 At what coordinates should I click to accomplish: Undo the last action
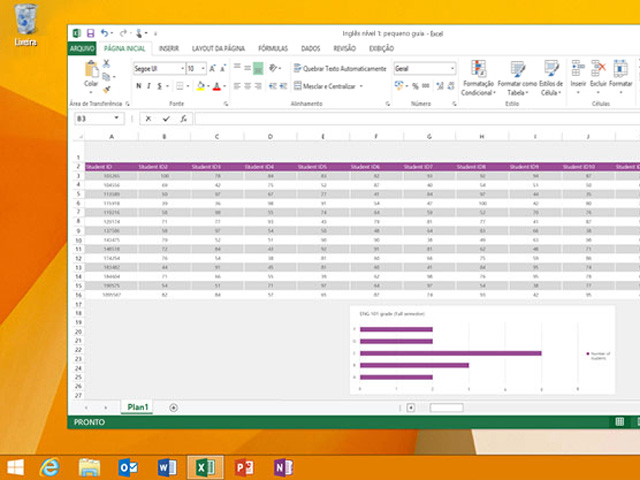[104, 33]
